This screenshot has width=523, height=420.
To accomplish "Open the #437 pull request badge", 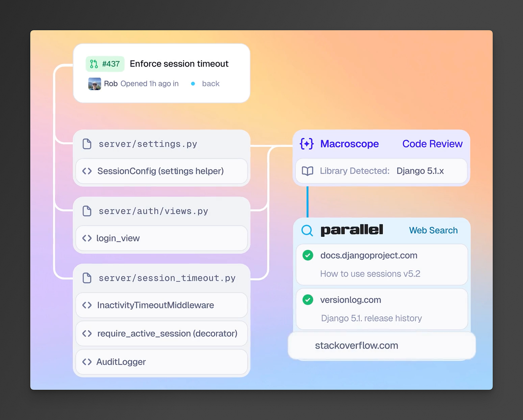I will pos(105,64).
